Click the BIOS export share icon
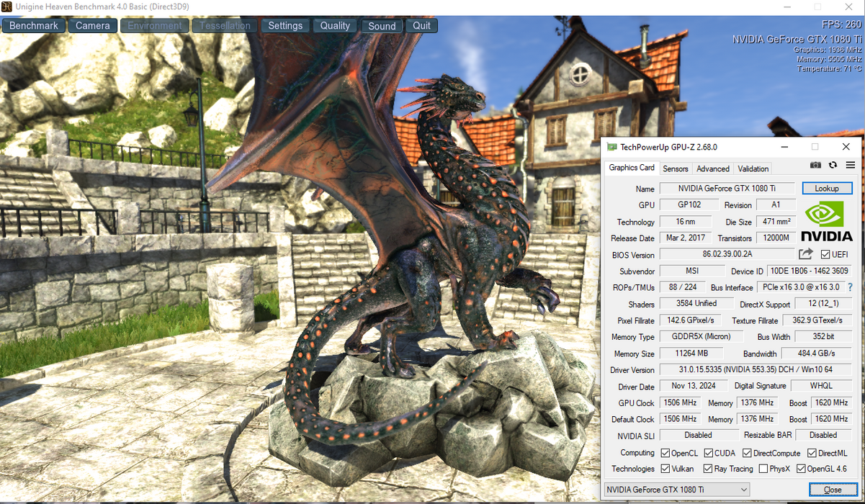 [x=806, y=253]
